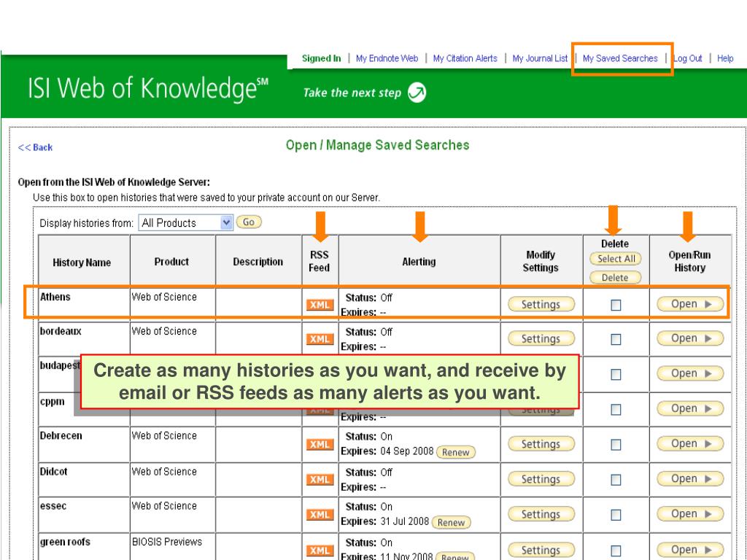Open Settings for the green roofs history
747x560 pixels.
(541, 550)
